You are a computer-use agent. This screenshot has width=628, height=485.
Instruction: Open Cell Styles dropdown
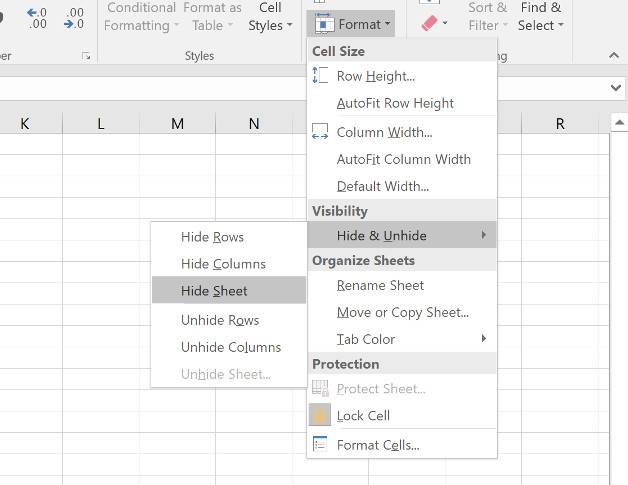click(270, 17)
